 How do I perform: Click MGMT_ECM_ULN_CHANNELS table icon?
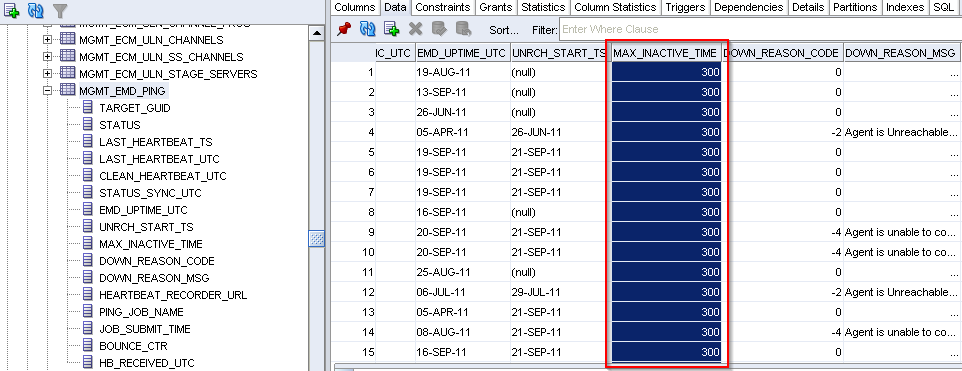[x=67, y=39]
